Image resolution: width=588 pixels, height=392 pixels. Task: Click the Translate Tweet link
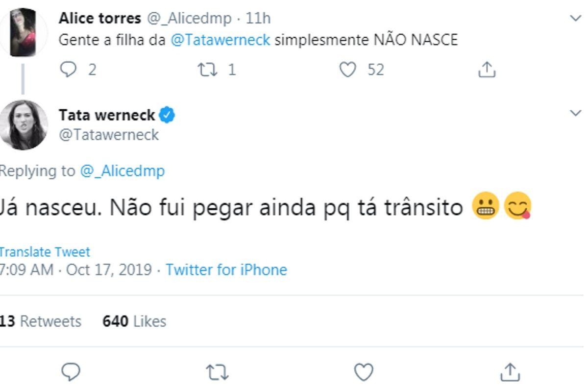pos(44,252)
